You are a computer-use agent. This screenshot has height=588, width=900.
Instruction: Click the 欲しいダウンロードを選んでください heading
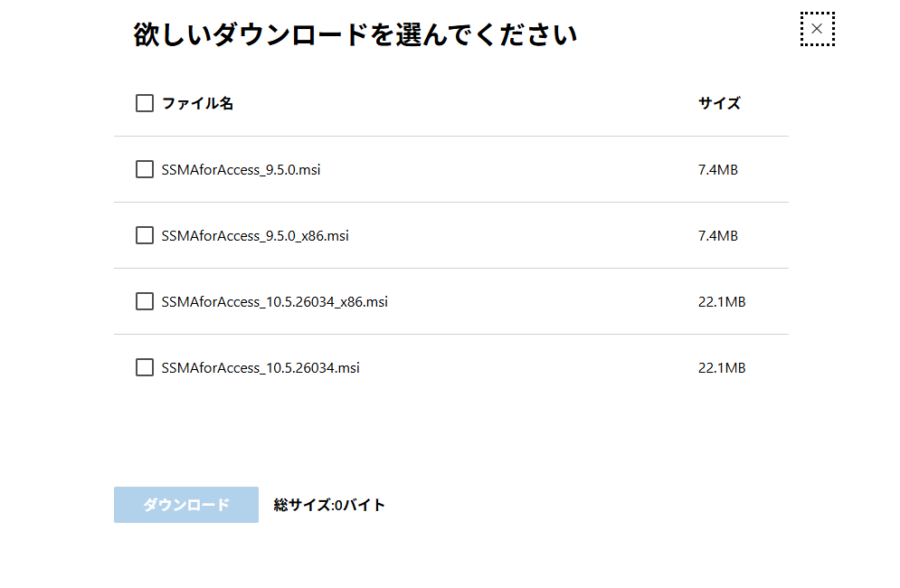click(x=355, y=35)
